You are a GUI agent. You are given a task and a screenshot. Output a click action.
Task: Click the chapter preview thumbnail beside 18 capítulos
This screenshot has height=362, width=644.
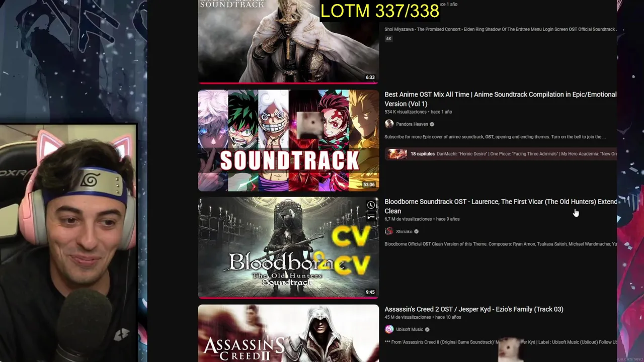tap(397, 154)
